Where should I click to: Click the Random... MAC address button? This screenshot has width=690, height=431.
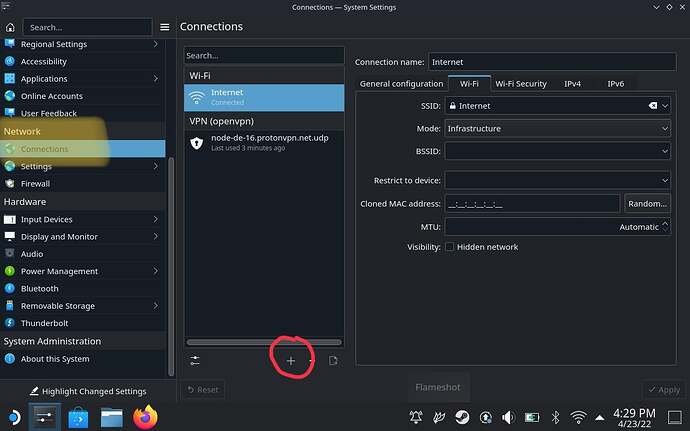click(647, 203)
